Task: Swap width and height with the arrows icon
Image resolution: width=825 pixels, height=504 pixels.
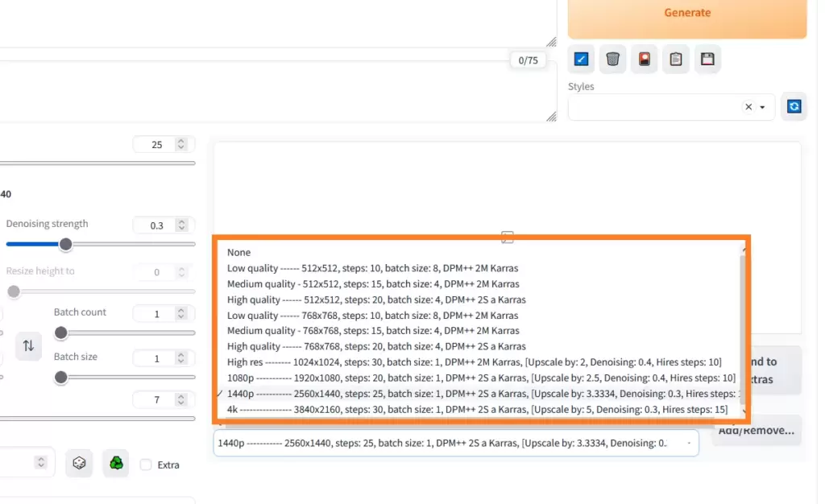Action: click(27, 345)
